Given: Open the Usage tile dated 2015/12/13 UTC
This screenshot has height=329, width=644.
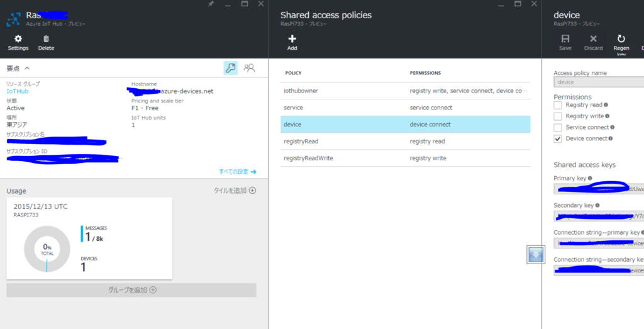Looking at the screenshot, I should 89,238.
